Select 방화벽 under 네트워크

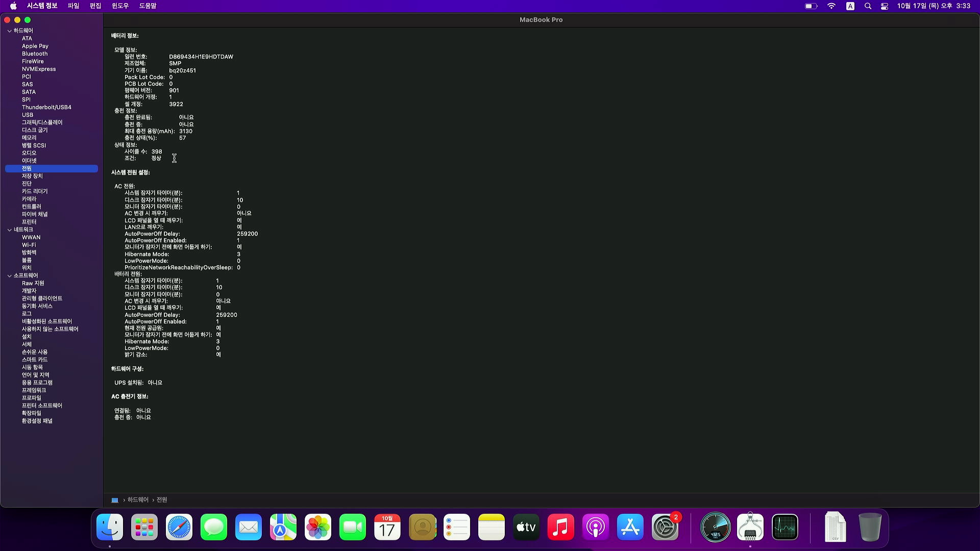pyautogui.click(x=29, y=253)
